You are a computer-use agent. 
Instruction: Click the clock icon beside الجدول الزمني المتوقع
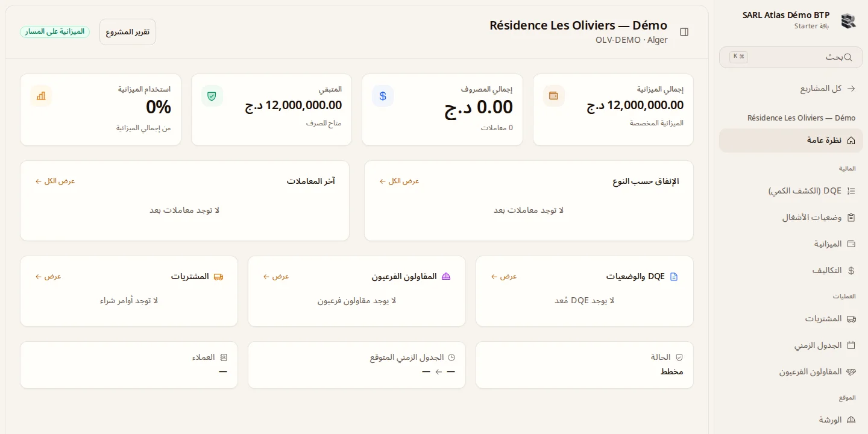pyautogui.click(x=451, y=357)
